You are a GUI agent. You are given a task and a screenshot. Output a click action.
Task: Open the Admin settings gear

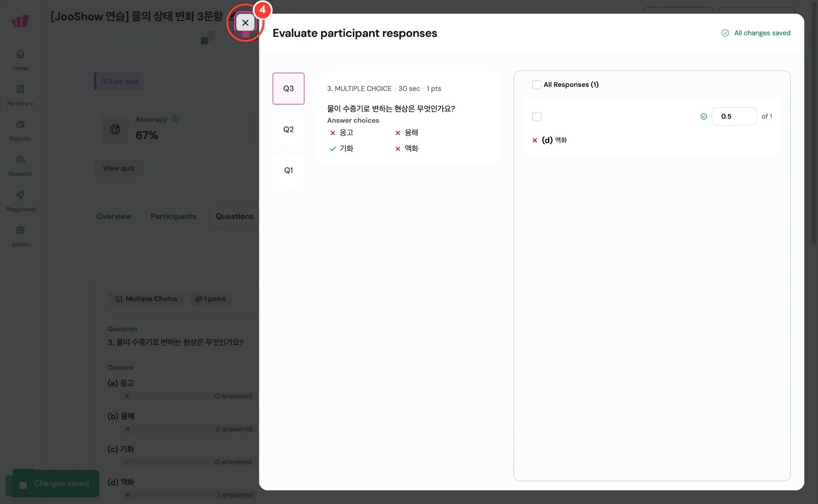20,230
